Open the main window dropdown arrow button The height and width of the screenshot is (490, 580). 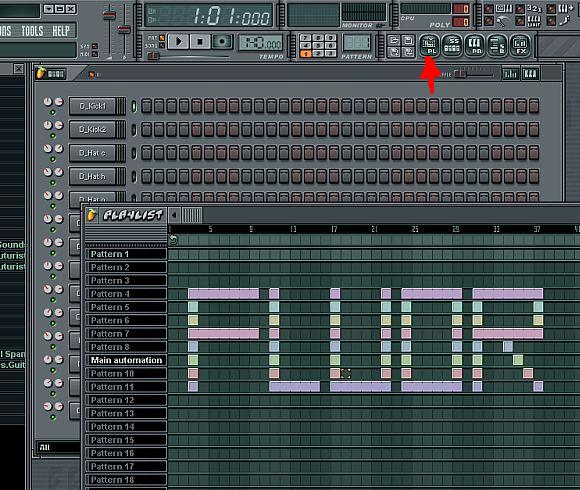click(x=48, y=9)
